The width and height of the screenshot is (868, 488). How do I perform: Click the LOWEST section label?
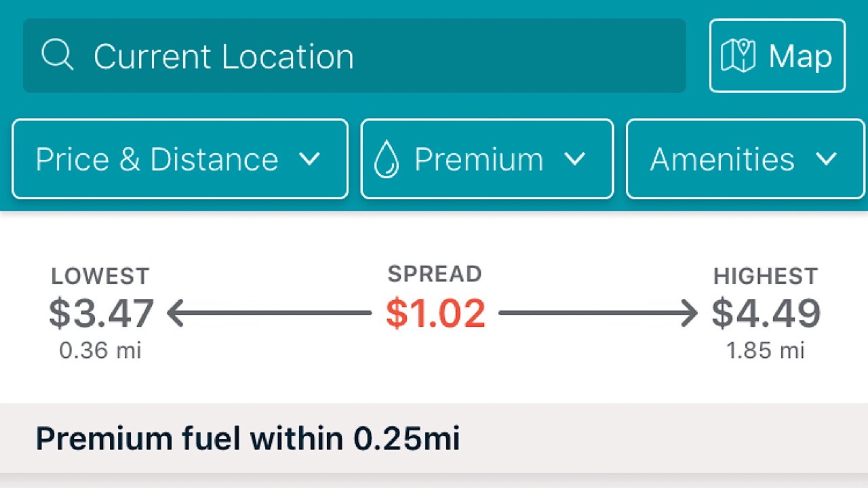point(100,275)
